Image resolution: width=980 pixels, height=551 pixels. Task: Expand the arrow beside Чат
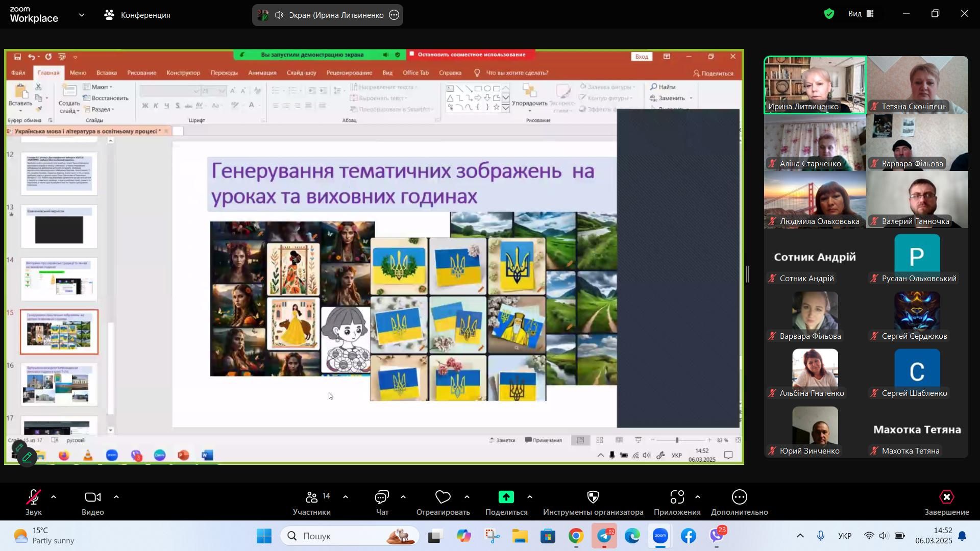pos(403,497)
